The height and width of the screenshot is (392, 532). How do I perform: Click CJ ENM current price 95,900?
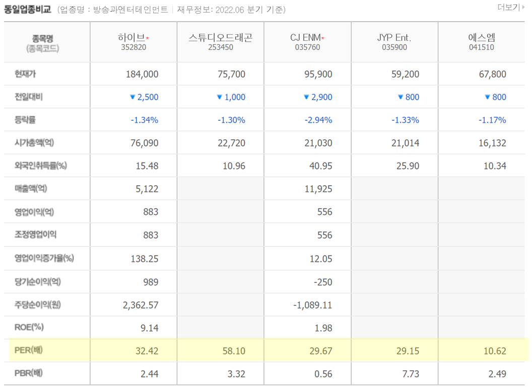pos(318,74)
